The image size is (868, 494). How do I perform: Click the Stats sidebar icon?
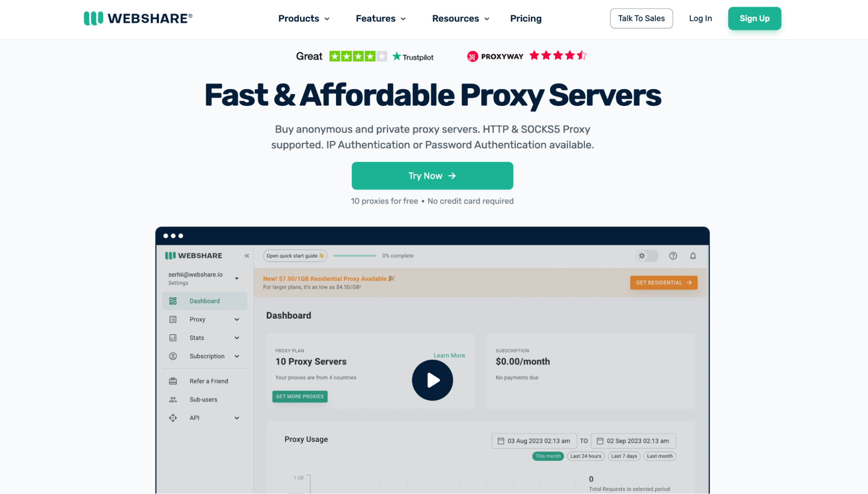coord(173,337)
